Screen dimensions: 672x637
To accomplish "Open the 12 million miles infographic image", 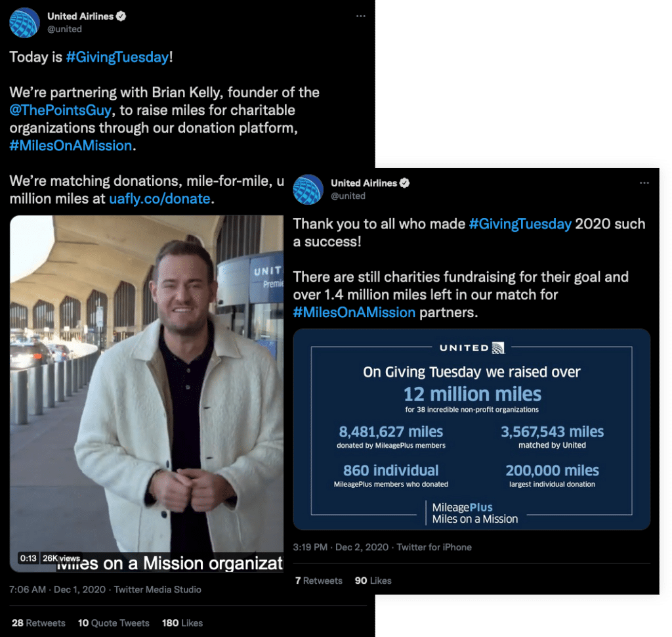I will pos(471,429).
